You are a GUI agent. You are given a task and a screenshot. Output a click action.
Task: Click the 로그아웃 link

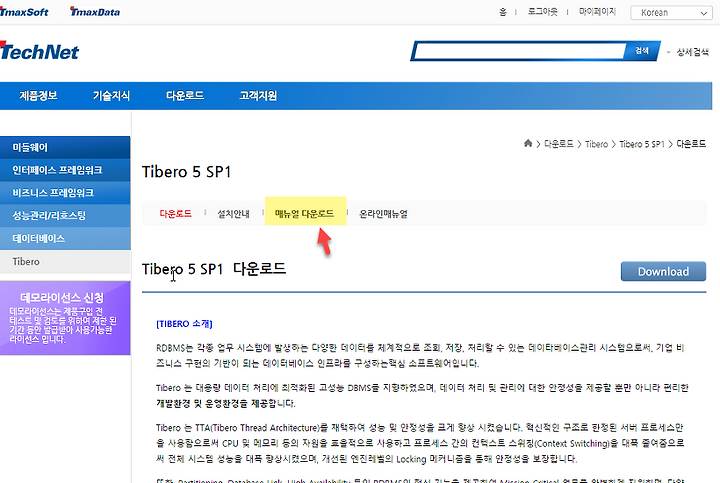point(542,12)
